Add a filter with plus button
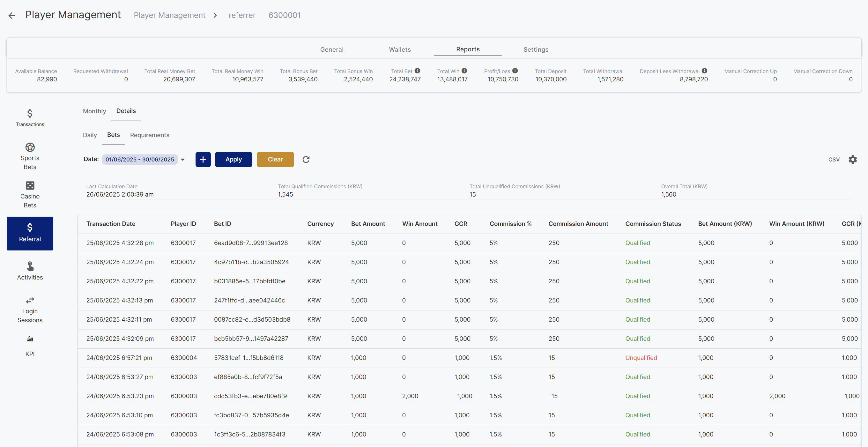Screen dimensions: 868x447 pyautogui.click(x=203, y=160)
